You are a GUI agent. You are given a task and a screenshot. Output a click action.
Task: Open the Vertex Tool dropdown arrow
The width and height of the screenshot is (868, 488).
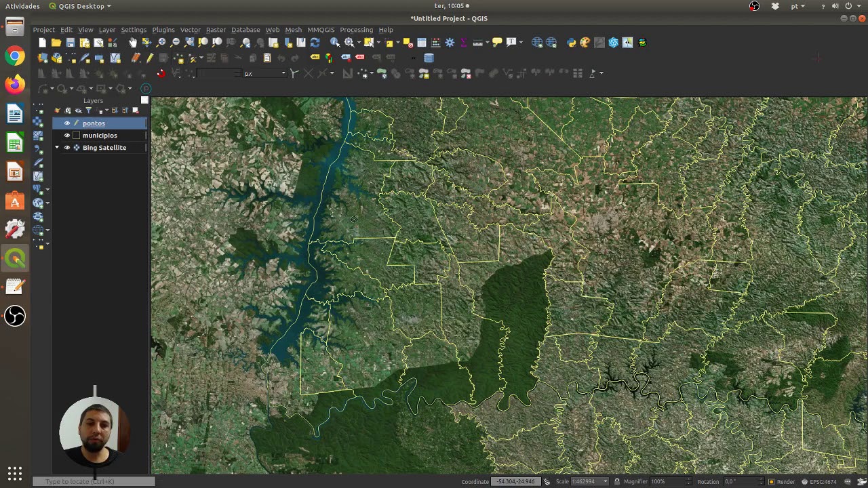[x=201, y=58]
